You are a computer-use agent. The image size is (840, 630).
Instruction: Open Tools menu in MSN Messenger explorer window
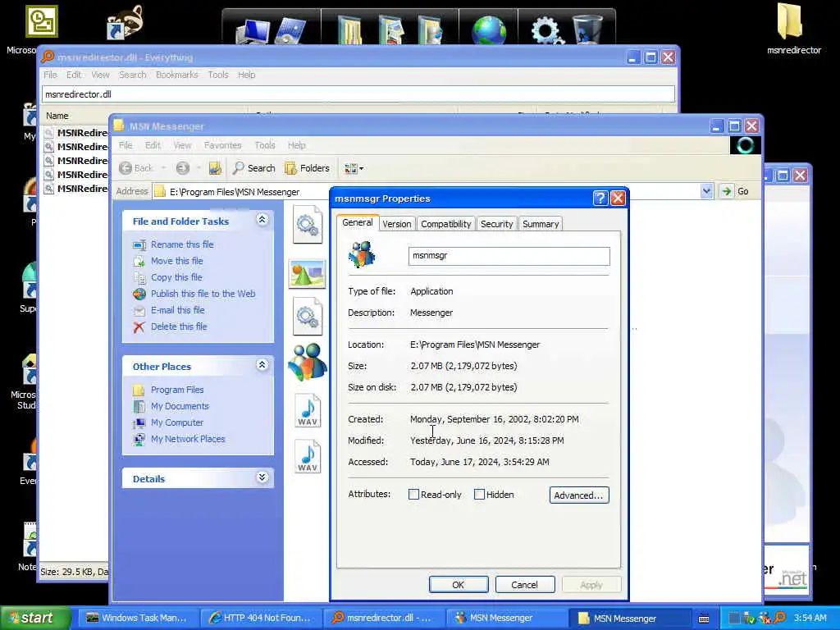[265, 145]
